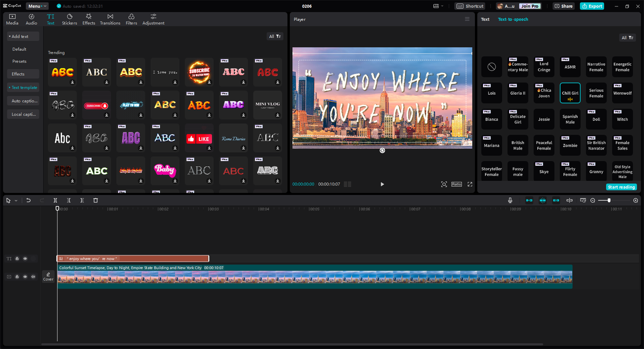
Task: Select the Presets text category
Action: coord(20,61)
